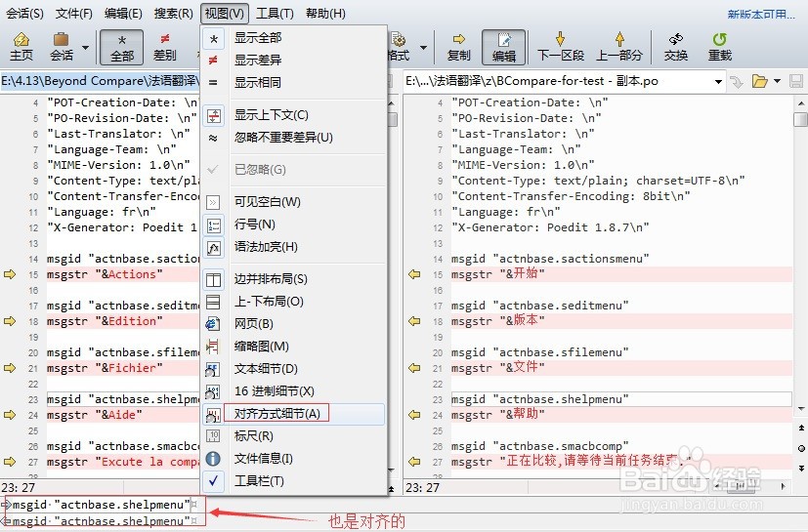Screen dimensions: 808x532
Task: Expand the right file path dropdown arrow
Action: [x=718, y=82]
